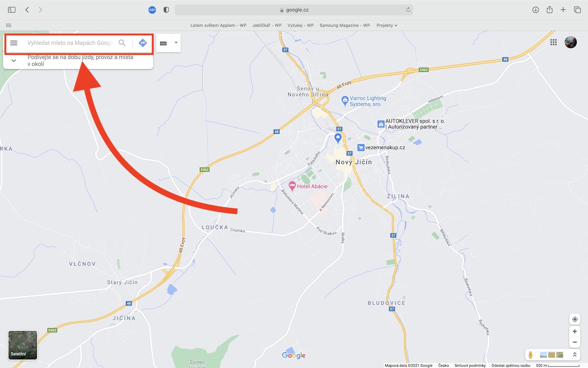Select the Hotel Abácie map pin
This screenshot has width=588, height=368.
[292, 186]
